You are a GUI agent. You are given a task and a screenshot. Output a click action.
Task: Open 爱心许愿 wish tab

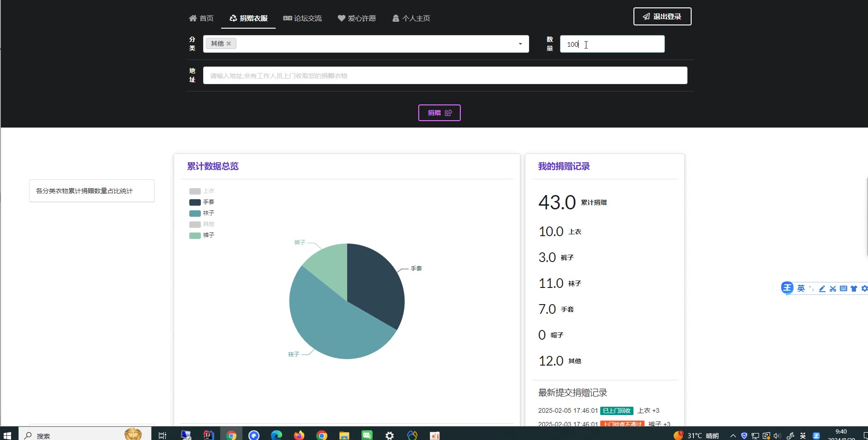tap(357, 18)
